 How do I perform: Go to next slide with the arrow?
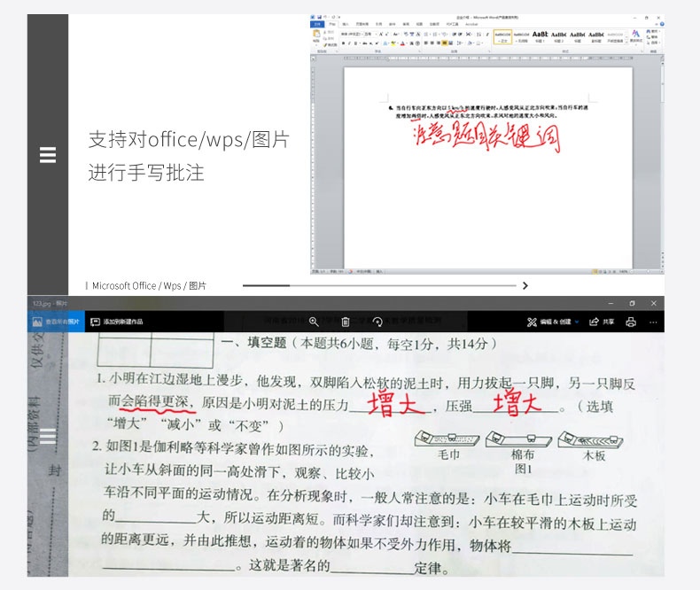(525, 285)
